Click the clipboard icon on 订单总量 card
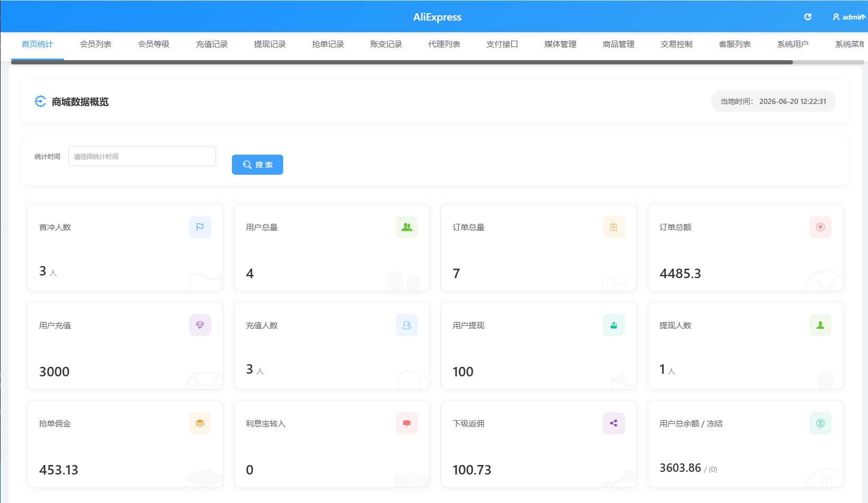868x503 pixels. (614, 227)
